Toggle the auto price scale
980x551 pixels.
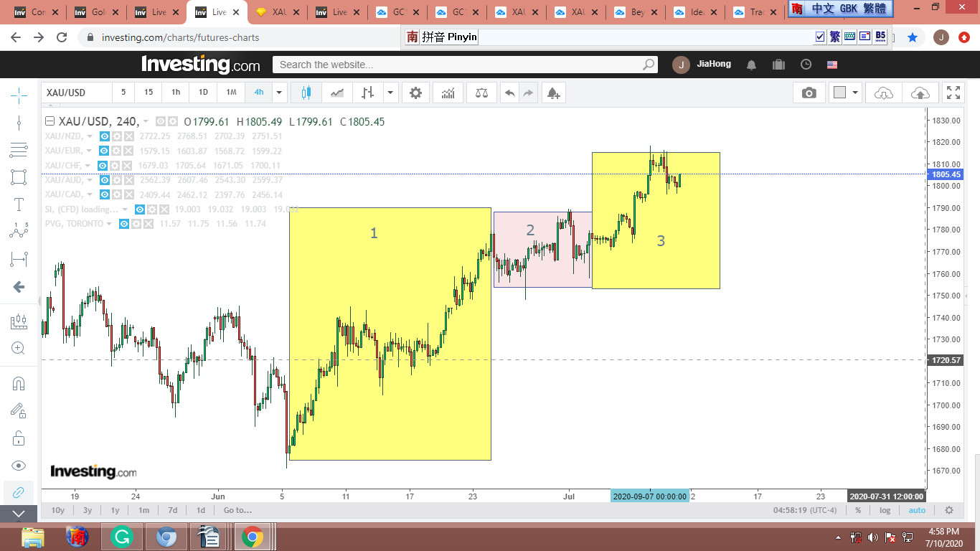coord(917,510)
